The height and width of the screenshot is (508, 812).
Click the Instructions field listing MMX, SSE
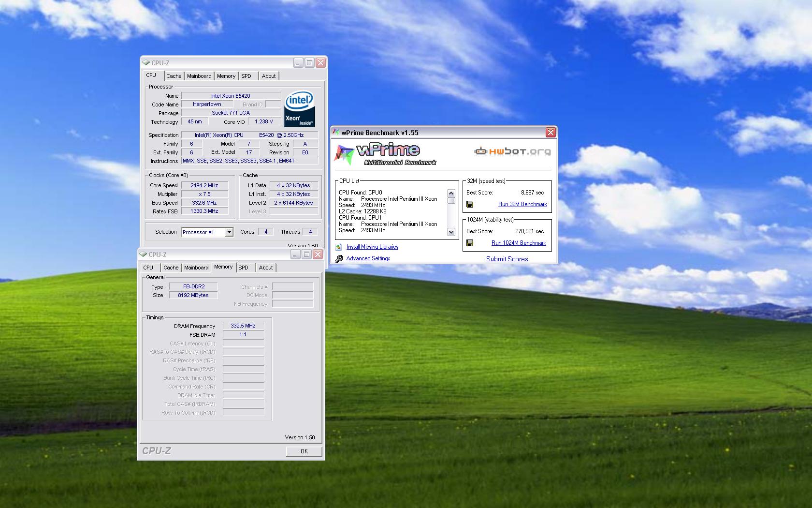pyautogui.click(x=249, y=161)
